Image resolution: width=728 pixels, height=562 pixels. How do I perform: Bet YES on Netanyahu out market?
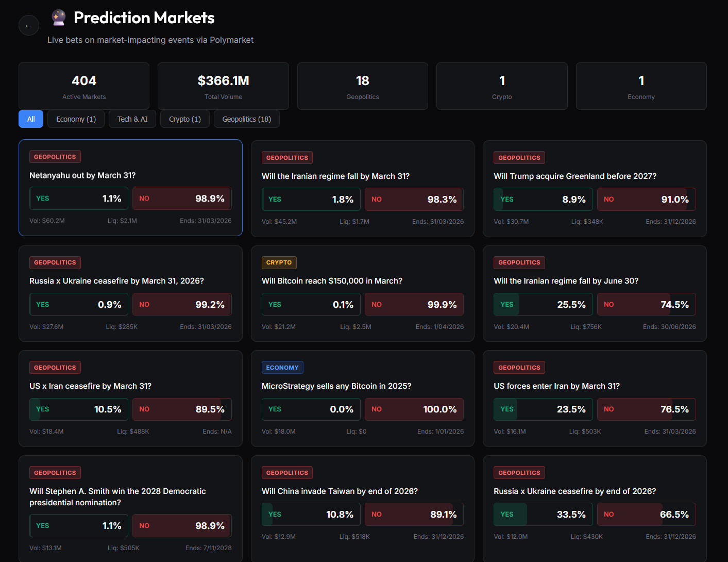tap(79, 199)
